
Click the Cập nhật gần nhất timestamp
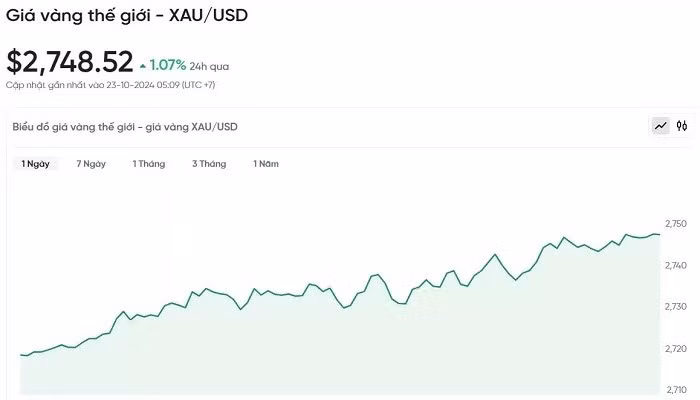coord(110,85)
